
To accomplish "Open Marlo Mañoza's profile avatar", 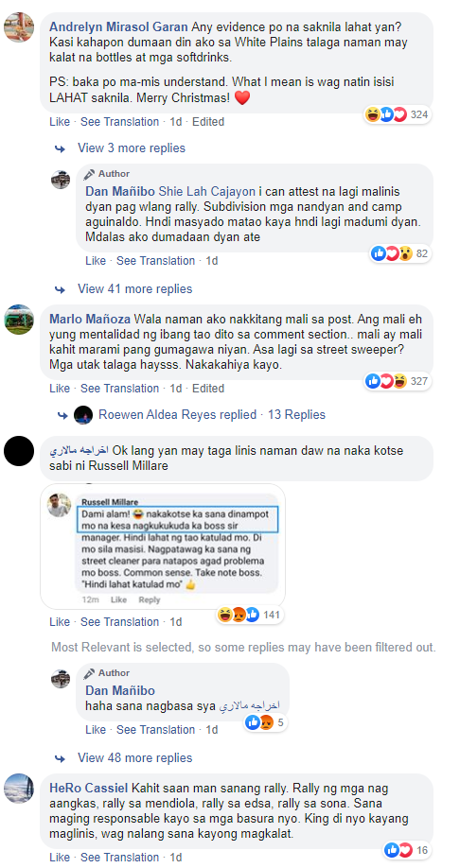I will (x=19, y=320).
